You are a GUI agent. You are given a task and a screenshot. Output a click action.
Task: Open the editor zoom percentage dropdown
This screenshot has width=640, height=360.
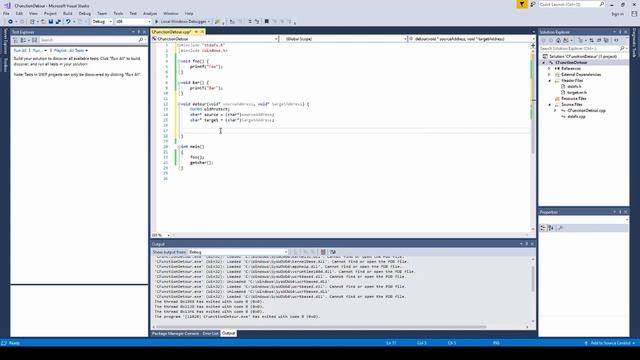pyautogui.click(x=161, y=235)
